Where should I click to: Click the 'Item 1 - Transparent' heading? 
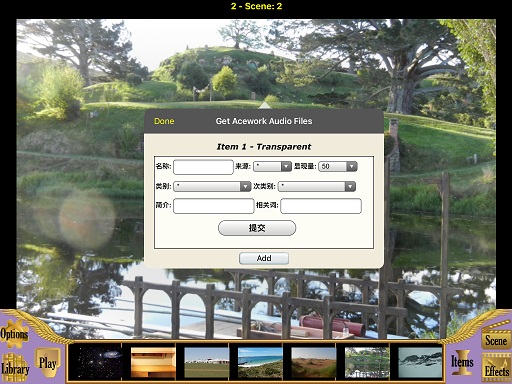tap(264, 147)
